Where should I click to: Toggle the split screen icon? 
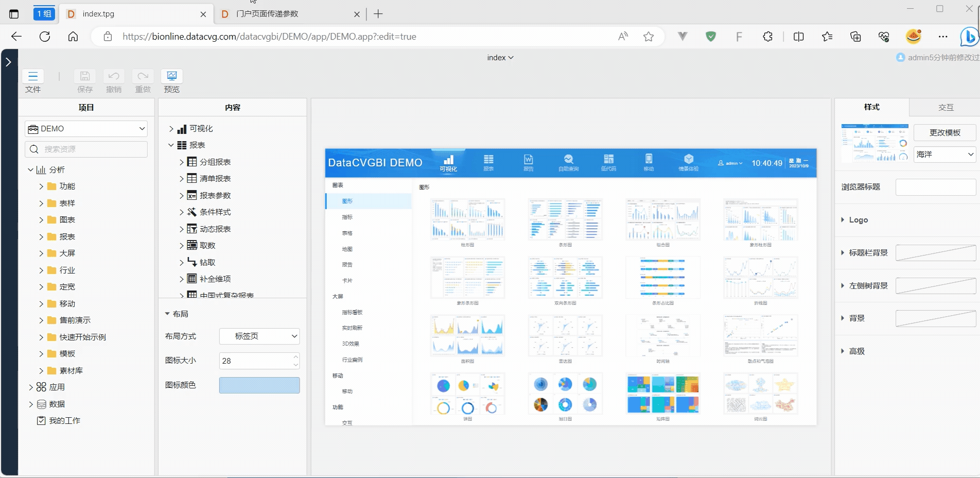[x=799, y=37]
